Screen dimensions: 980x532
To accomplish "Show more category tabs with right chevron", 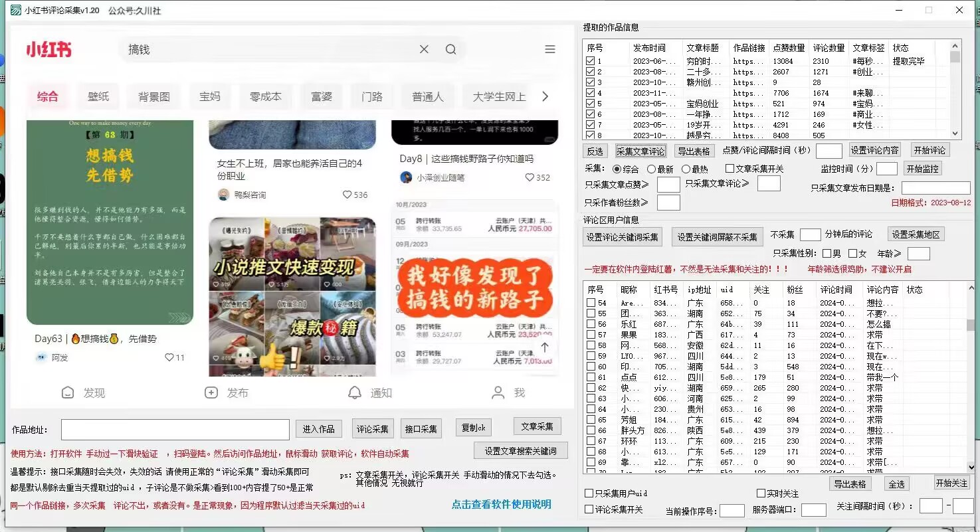I will 545,96.
